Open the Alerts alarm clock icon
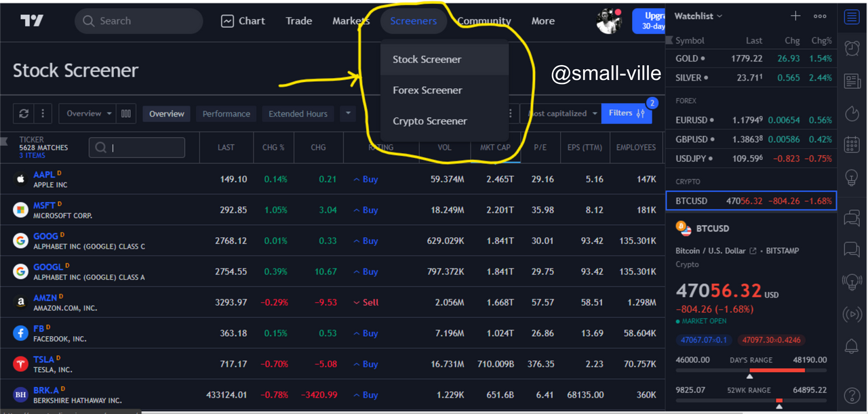 [852, 48]
